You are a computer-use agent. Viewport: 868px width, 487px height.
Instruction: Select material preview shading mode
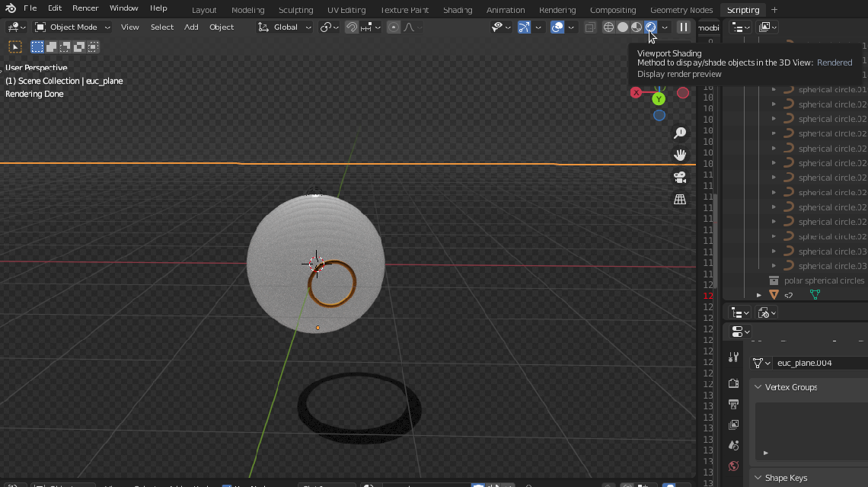click(x=636, y=27)
